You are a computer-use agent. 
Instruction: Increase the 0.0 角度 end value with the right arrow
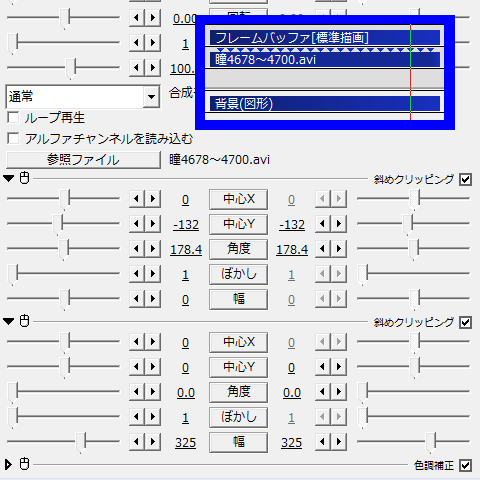pyautogui.click(x=339, y=392)
